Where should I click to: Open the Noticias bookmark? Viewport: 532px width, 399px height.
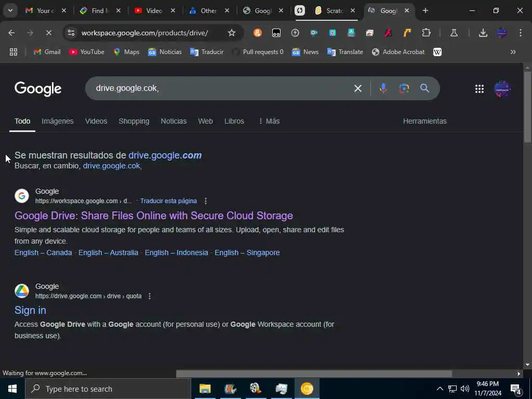tap(165, 52)
